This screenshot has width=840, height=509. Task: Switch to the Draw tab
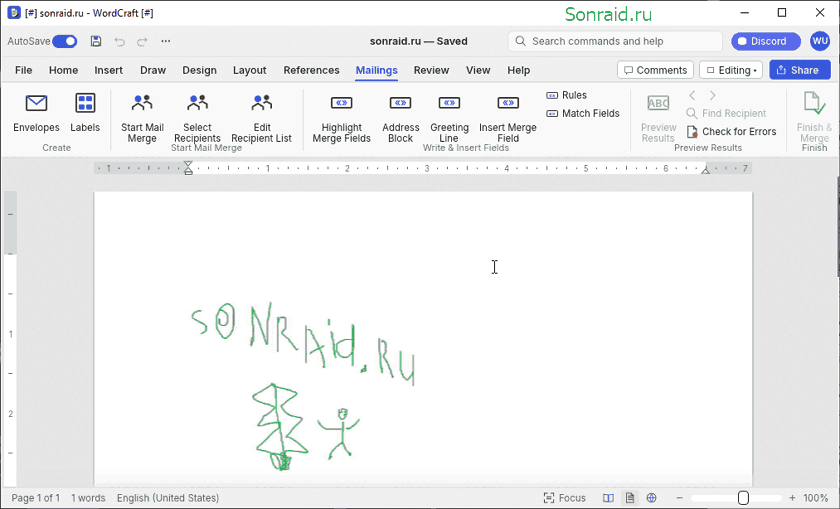point(153,70)
